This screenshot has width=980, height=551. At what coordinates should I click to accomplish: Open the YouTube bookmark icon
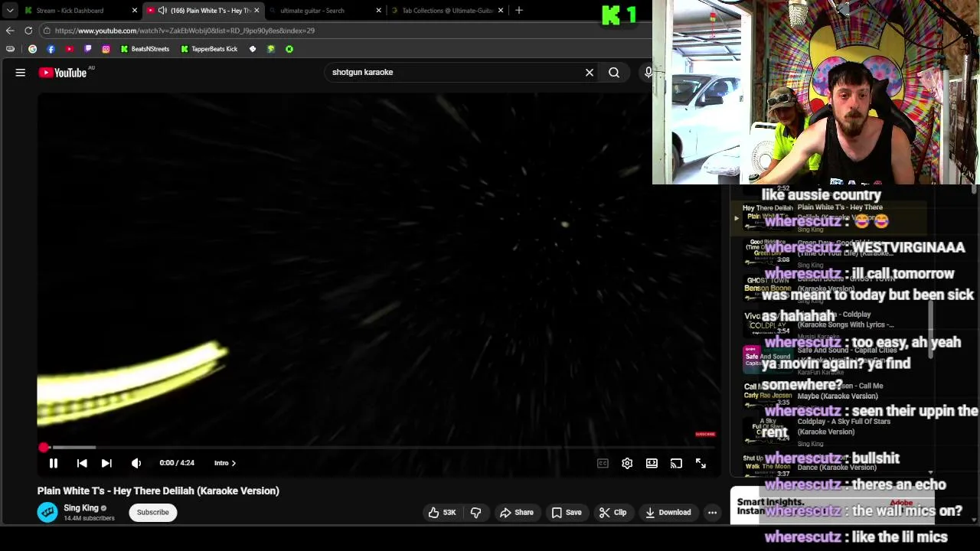point(69,49)
